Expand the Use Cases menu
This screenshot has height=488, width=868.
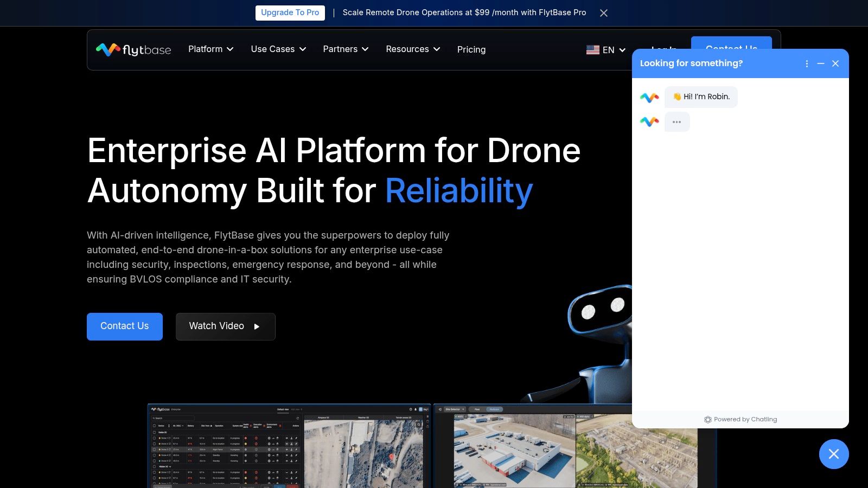tap(278, 49)
